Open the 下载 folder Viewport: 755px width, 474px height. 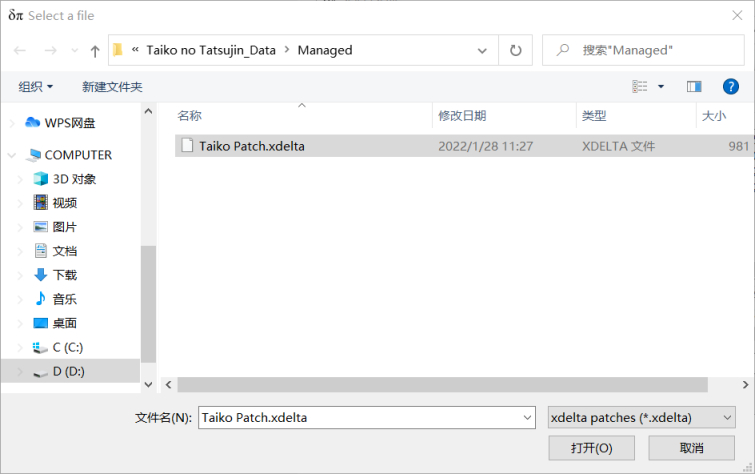tap(65, 275)
